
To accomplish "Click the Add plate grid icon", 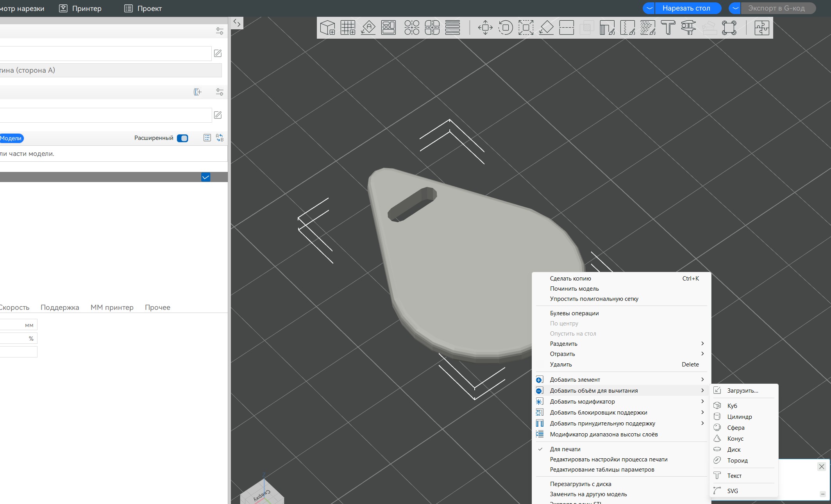I will 348,28.
